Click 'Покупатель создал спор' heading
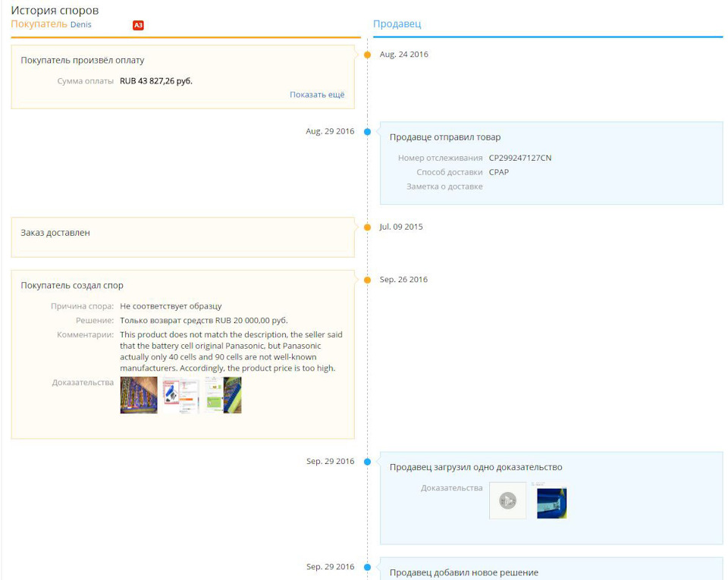The width and height of the screenshot is (728, 580). tap(72, 286)
